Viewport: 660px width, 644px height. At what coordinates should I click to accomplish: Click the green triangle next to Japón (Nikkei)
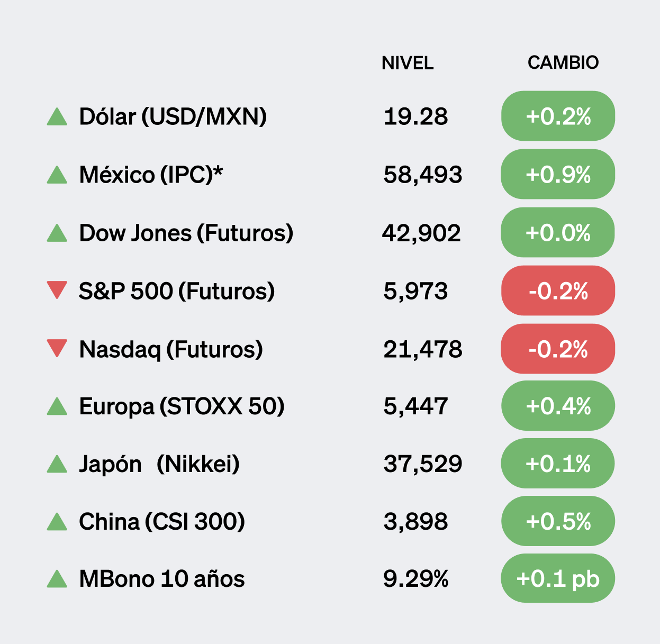[57, 465]
